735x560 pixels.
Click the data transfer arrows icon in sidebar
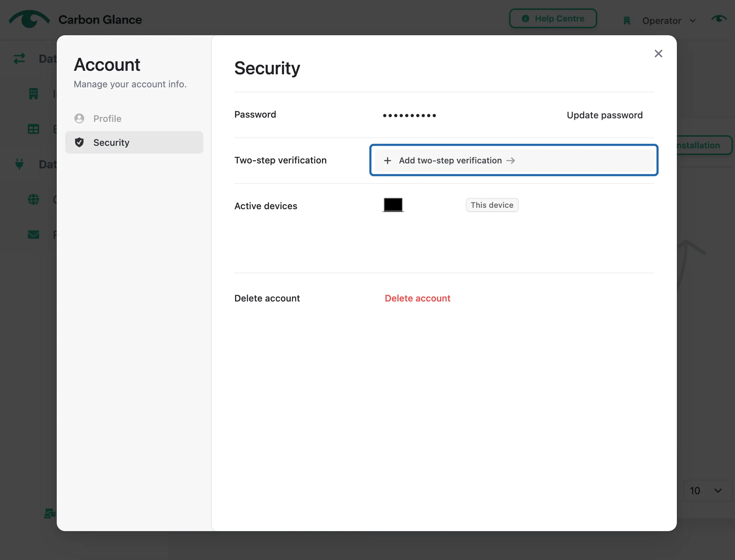(x=19, y=58)
